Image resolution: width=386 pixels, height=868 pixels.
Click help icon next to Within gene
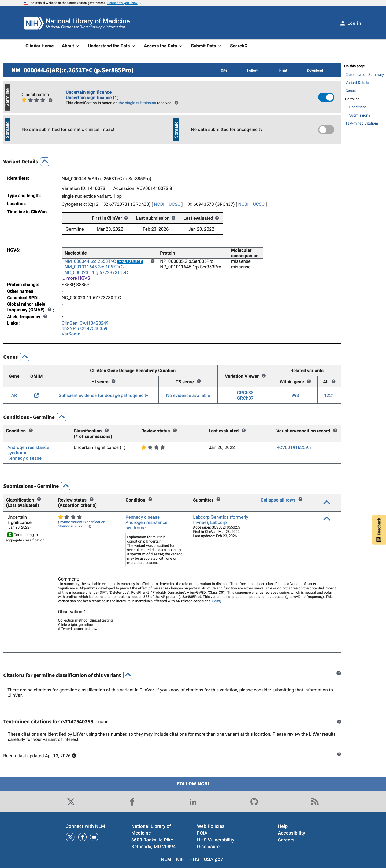click(x=309, y=381)
